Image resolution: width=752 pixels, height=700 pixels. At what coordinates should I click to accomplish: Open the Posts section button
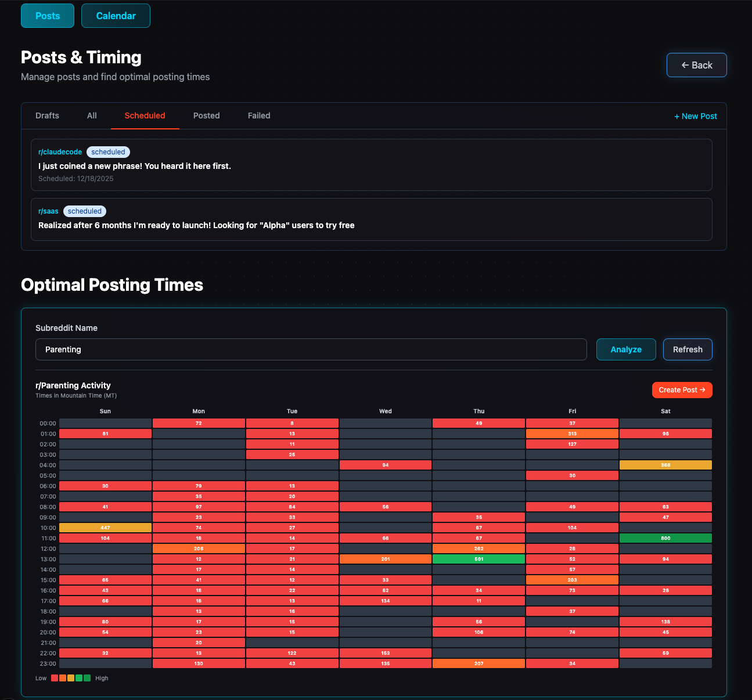click(x=48, y=16)
